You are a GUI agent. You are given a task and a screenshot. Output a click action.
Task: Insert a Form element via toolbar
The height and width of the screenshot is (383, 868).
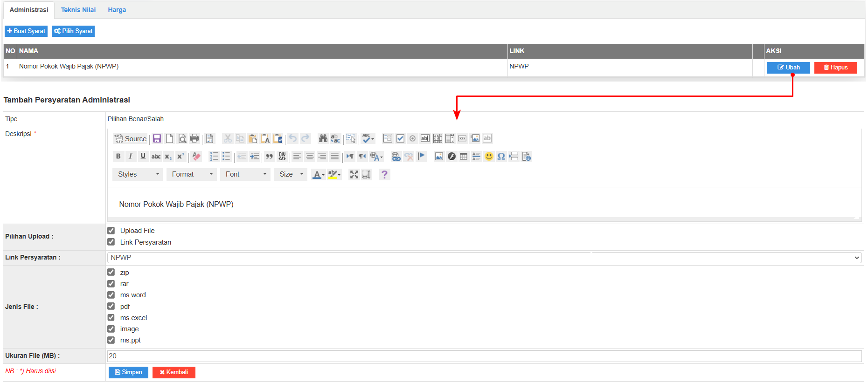pyautogui.click(x=388, y=138)
